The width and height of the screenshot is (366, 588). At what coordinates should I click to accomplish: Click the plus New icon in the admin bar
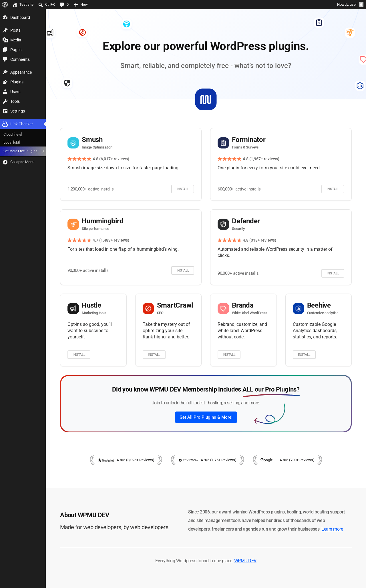pos(76,5)
